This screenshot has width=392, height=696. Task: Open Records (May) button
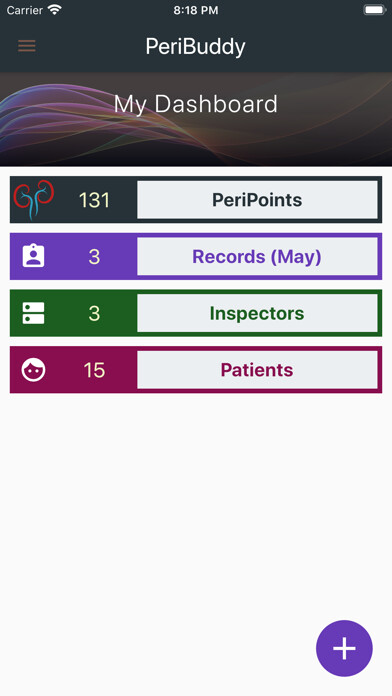pos(257,256)
